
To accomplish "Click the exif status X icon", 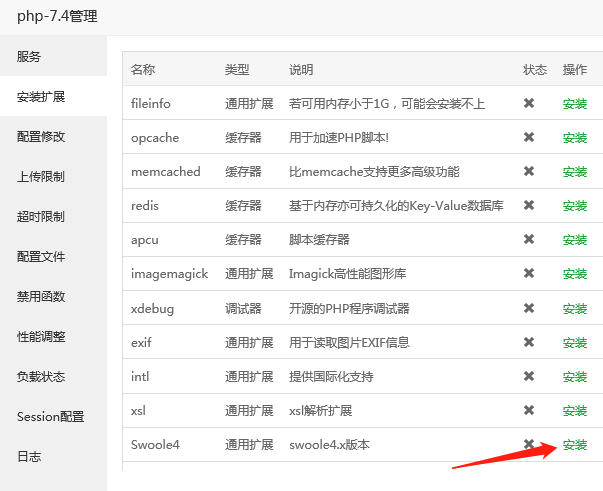I will 529,342.
